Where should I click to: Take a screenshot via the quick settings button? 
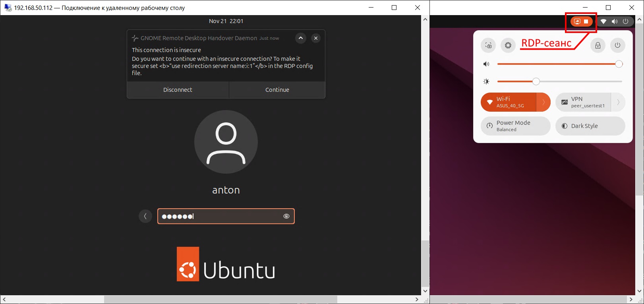[x=488, y=45]
